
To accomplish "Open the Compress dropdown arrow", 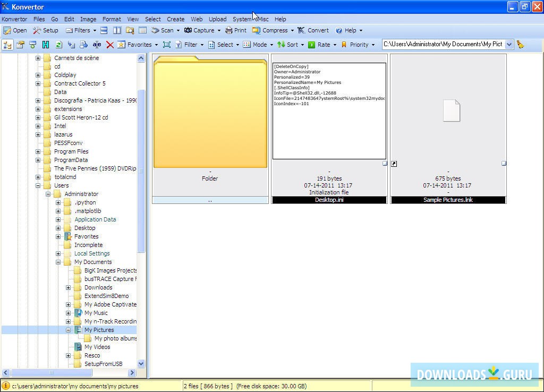I will [292, 30].
